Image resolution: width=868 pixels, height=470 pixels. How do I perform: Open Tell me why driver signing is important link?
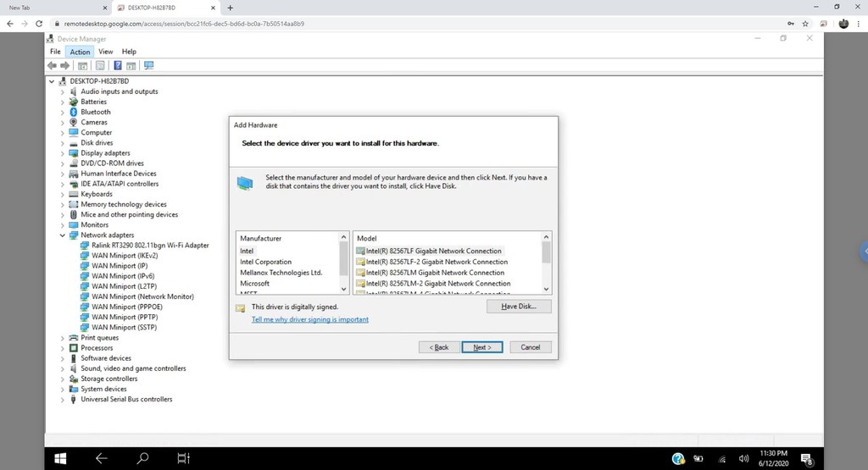pos(310,319)
